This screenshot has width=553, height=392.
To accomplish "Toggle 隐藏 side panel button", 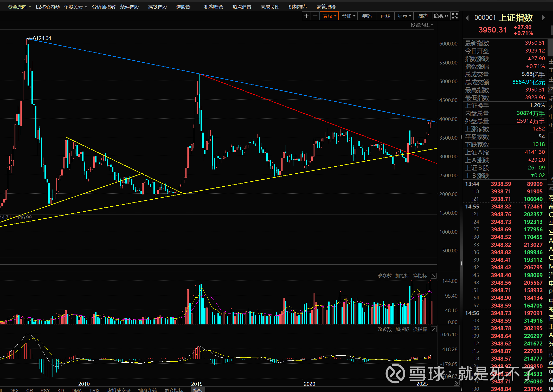I will [441, 16].
